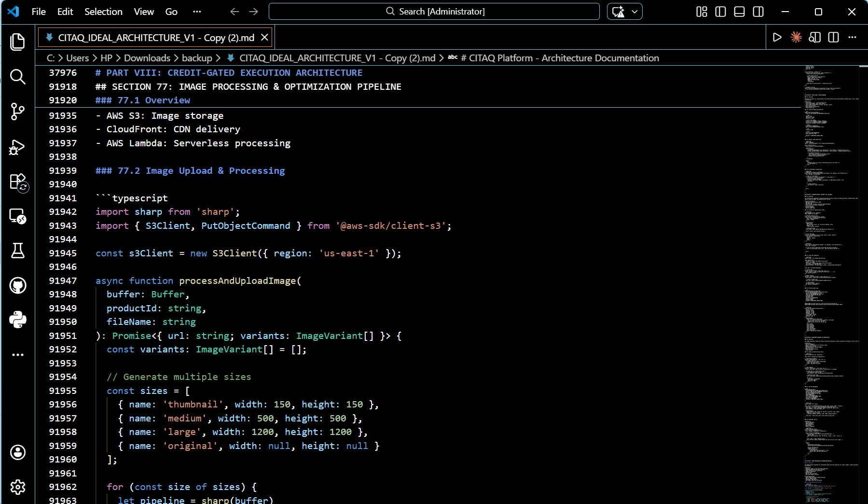The height and width of the screenshot is (504, 868).
Task: Expand additional activity bar views ellipsis
Action: (18, 355)
